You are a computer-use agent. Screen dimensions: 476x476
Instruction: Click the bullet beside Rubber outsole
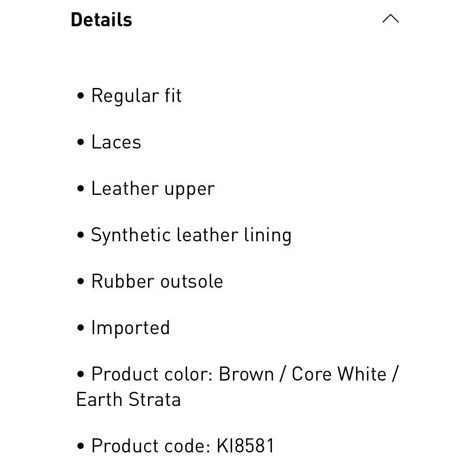[81, 281]
